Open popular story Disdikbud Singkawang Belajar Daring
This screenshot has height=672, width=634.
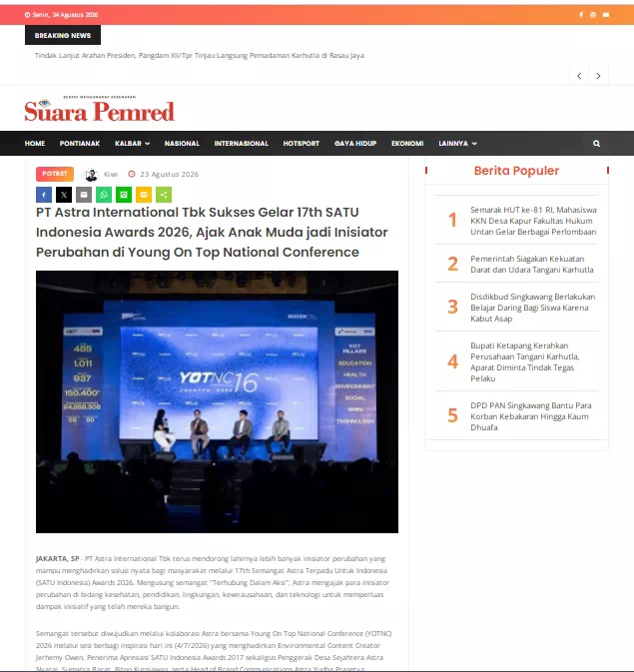pos(532,308)
